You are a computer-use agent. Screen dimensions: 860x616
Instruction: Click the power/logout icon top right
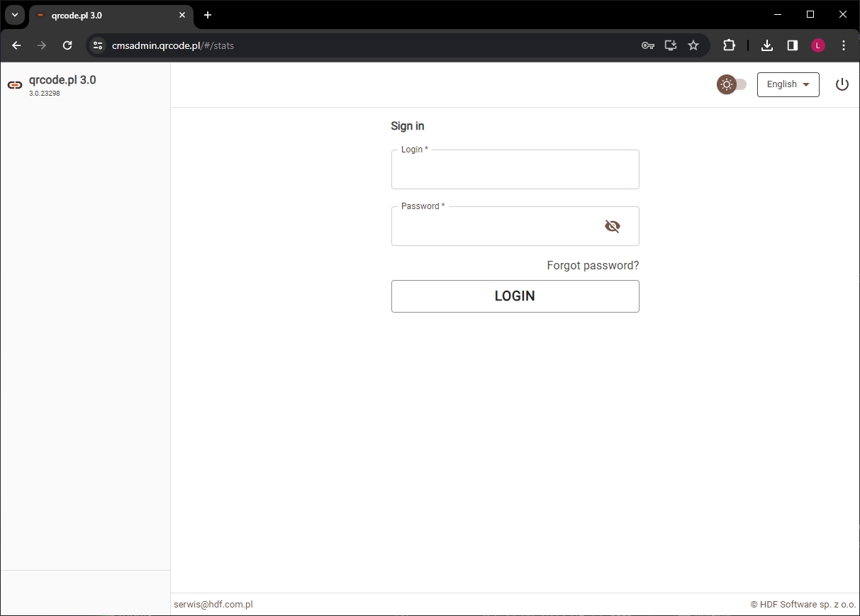[x=842, y=84]
